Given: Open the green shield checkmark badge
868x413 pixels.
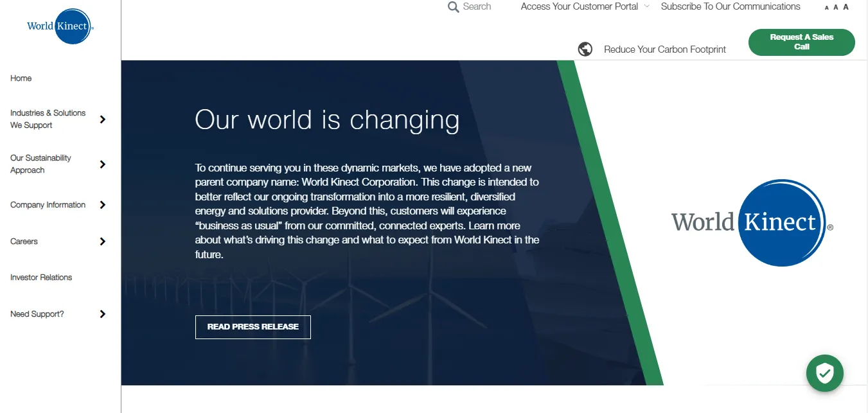Looking at the screenshot, I should tap(825, 373).
